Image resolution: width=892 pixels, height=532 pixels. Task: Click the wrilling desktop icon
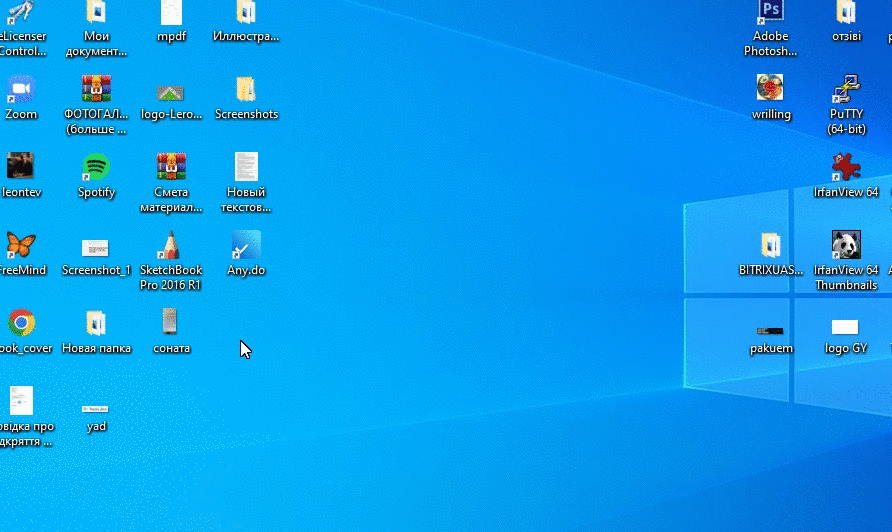(x=770, y=90)
